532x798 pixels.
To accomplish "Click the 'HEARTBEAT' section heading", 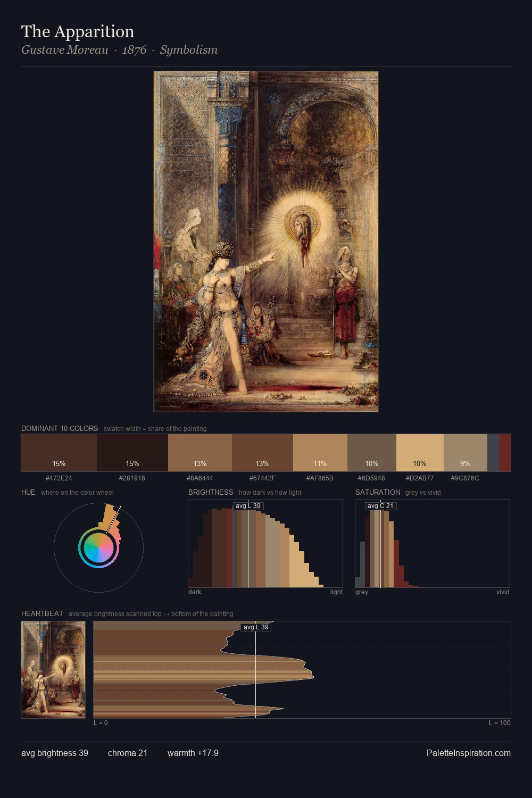I will coord(42,613).
